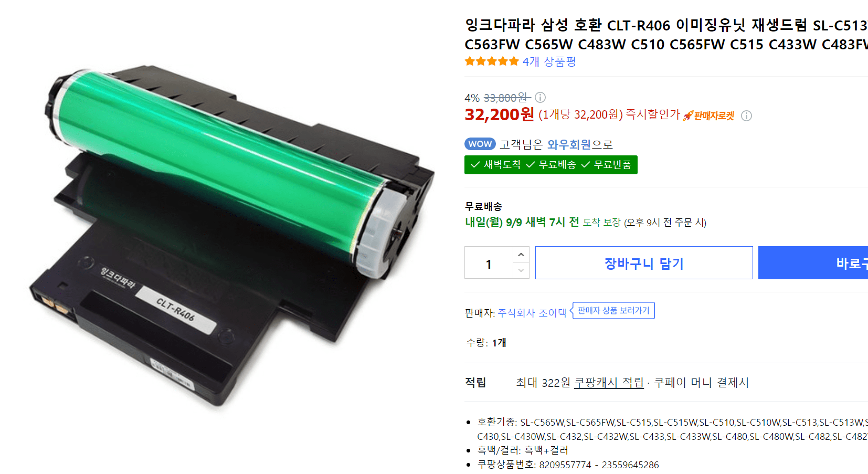Screen dimensions: 868x474
Task: Click the blue WOW membership badge
Action: point(480,144)
